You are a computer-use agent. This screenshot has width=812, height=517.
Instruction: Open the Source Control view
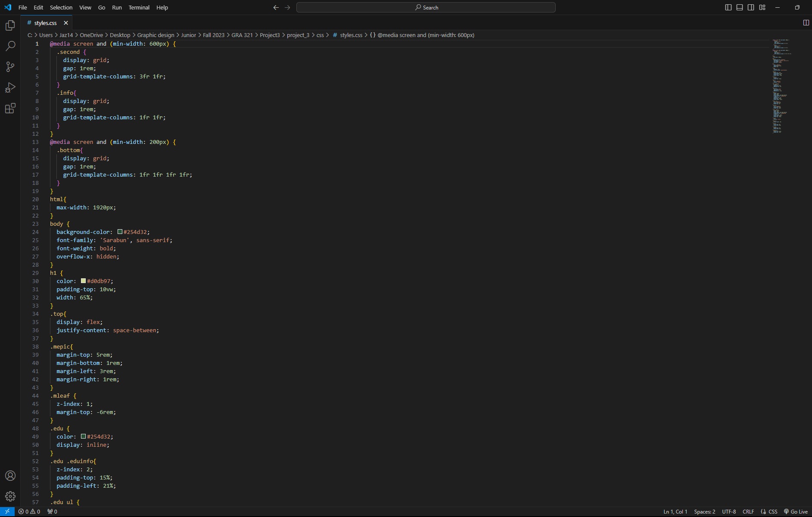coord(10,67)
